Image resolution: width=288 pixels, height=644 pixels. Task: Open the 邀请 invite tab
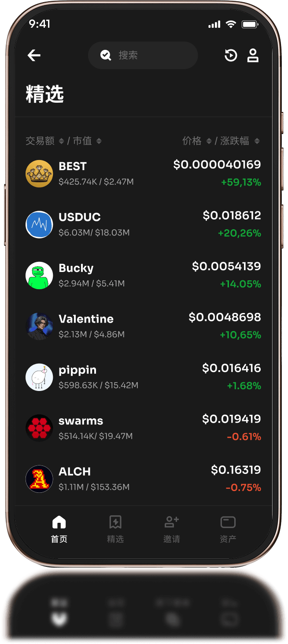point(171,529)
